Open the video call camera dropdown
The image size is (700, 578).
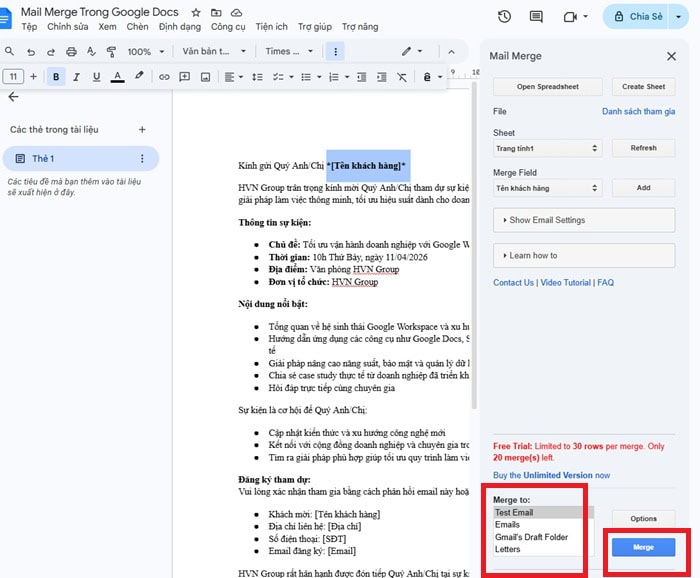[x=575, y=17]
